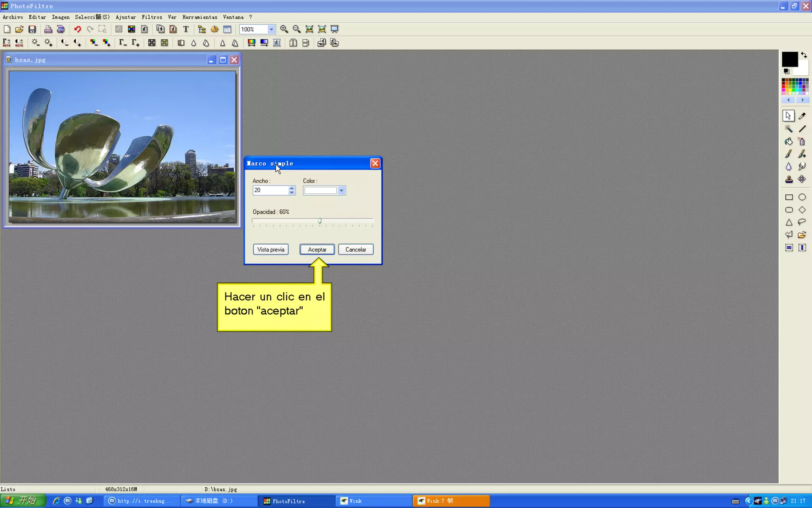The width and height of the screenshot is (812, 508).
Task: Open the Imagen menu
Action: point(61,17)
